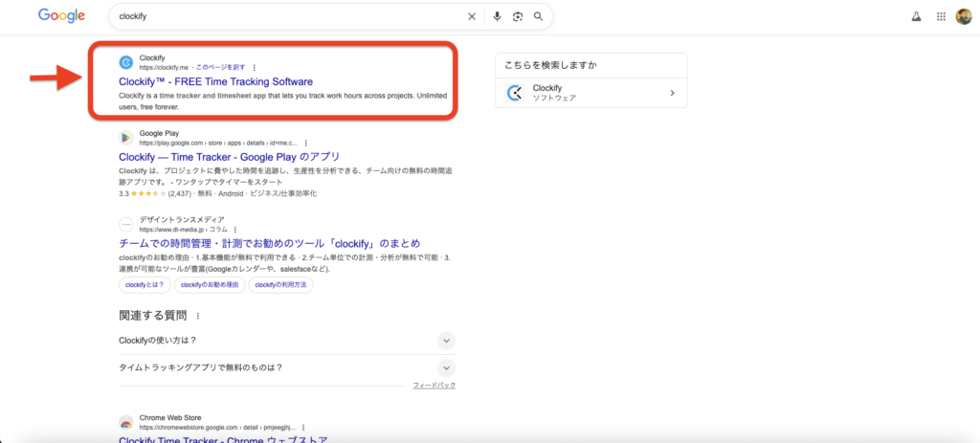
Task: Open Clockify ソフトウェア panel chevron
Action: click(672, 93)
